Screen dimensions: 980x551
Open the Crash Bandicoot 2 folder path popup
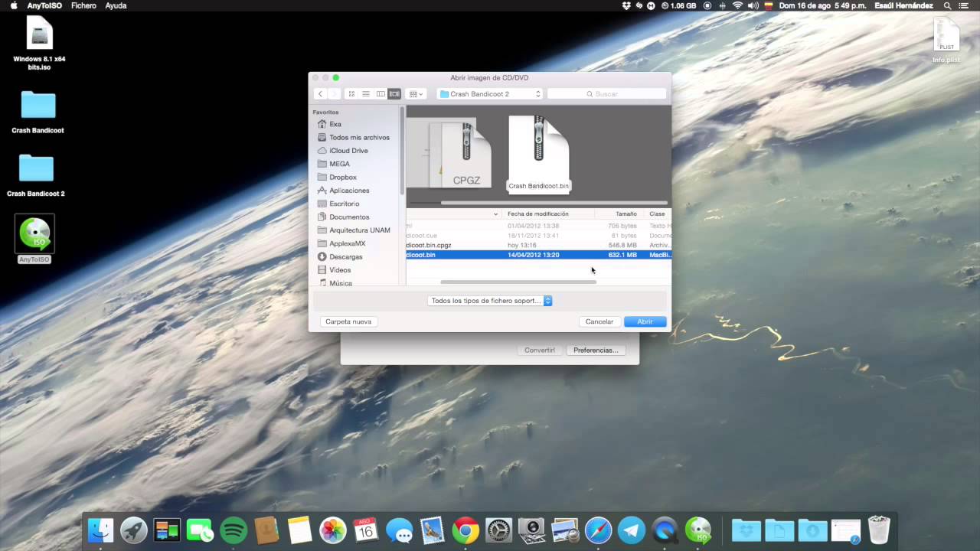[x=490, y=94]
